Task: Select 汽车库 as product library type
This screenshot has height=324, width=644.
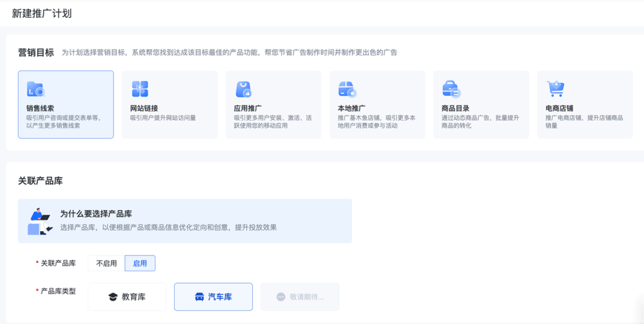Action: coord(213,297)
